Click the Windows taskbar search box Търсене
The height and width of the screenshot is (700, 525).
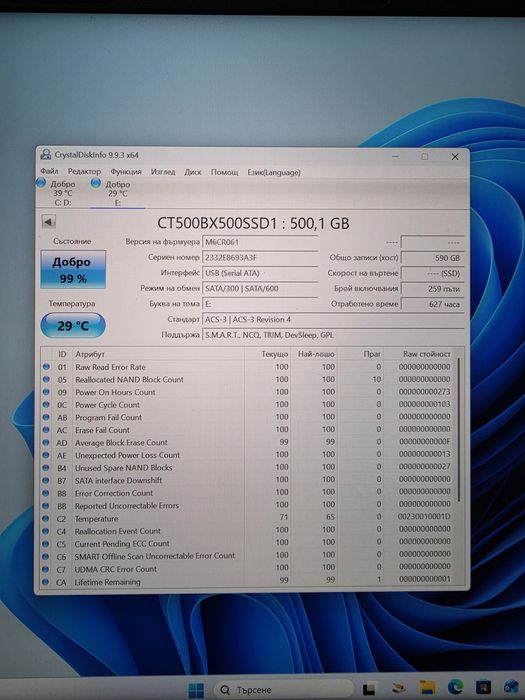[283, 690]
